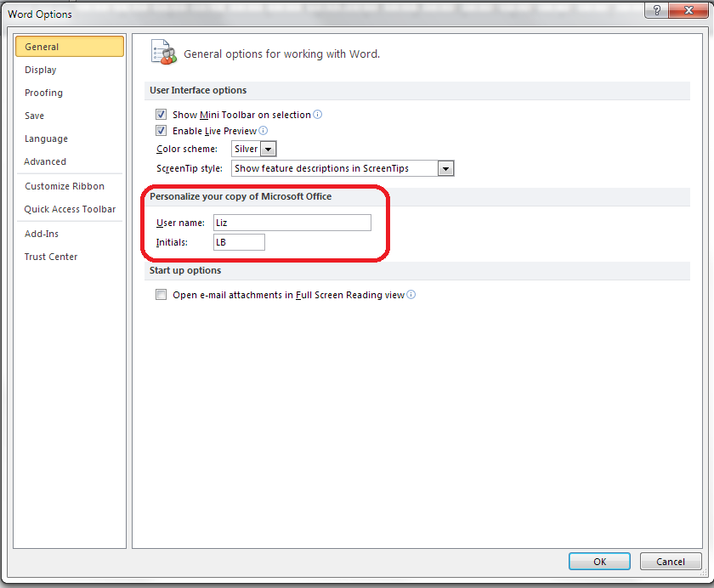Click inside the User name field
714x588 pixels.
292,223
